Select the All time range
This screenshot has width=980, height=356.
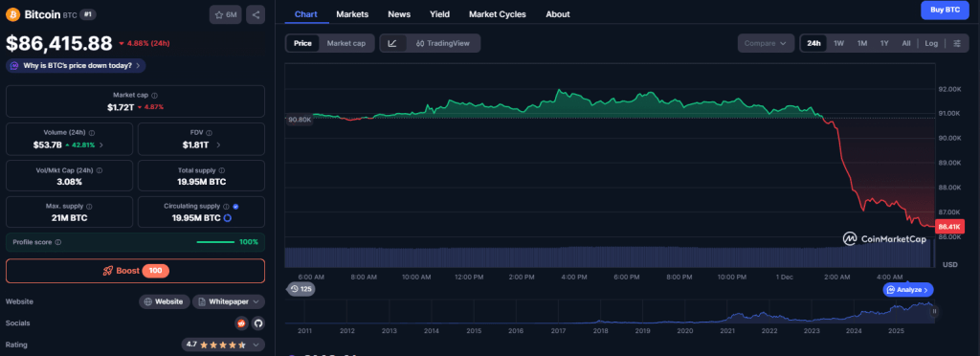click(x=905, y=43)
